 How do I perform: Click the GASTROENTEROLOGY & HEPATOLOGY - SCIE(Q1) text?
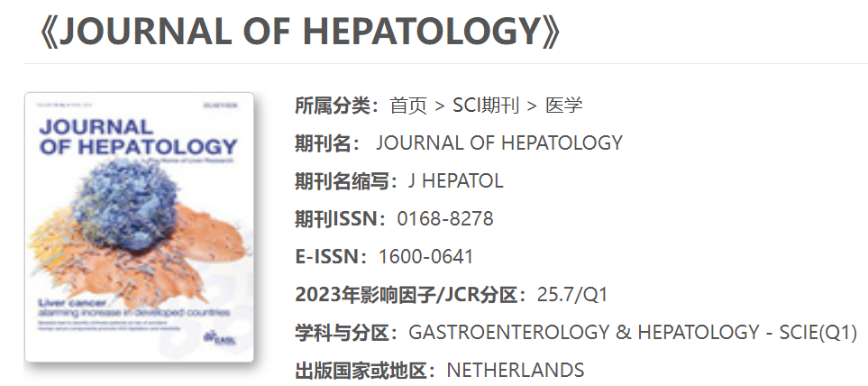coord(632,332)
